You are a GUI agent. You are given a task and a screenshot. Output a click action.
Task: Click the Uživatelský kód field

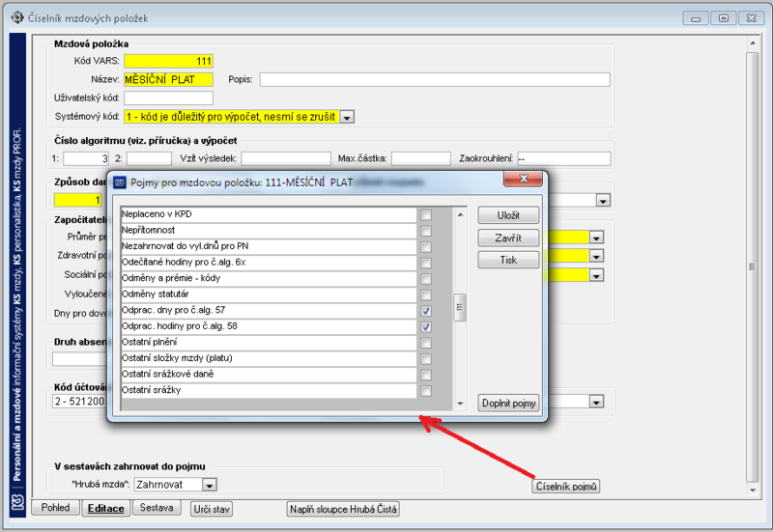coord(168,98)
